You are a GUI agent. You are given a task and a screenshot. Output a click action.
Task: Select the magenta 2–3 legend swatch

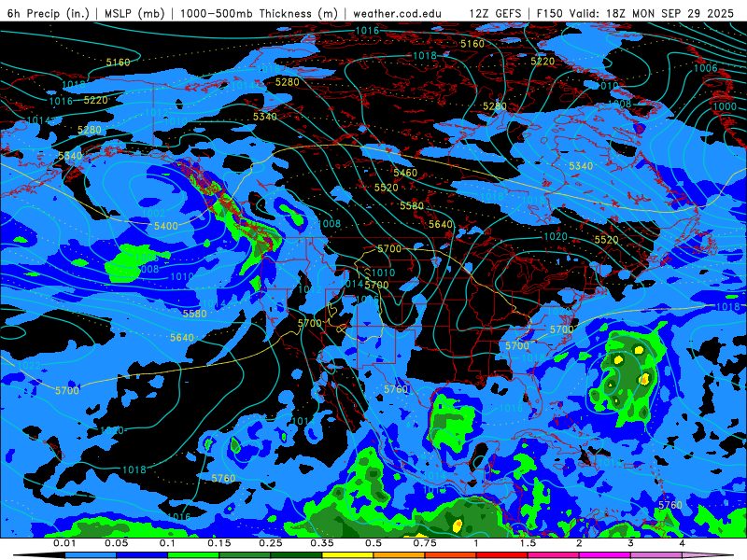[605, 555]
